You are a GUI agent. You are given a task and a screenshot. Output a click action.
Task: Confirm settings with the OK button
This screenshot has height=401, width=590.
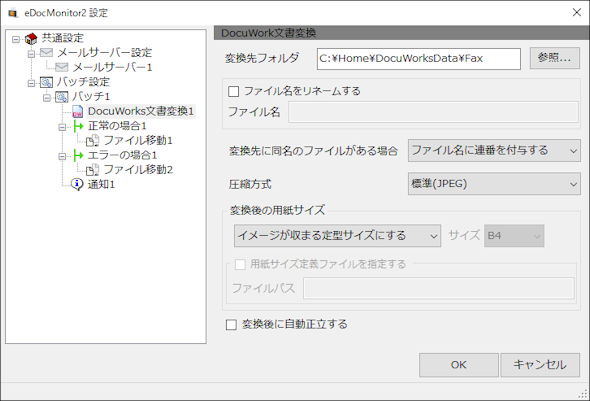459,365
